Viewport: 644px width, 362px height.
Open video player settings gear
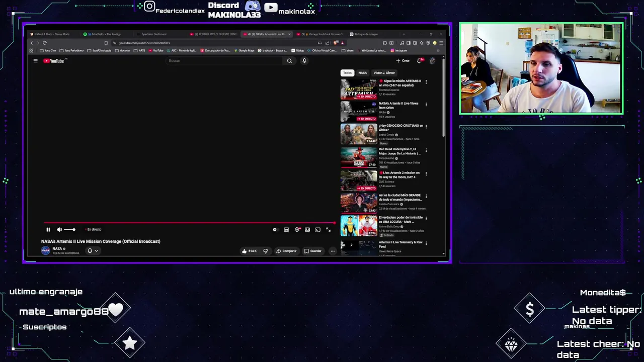[297, 230]
